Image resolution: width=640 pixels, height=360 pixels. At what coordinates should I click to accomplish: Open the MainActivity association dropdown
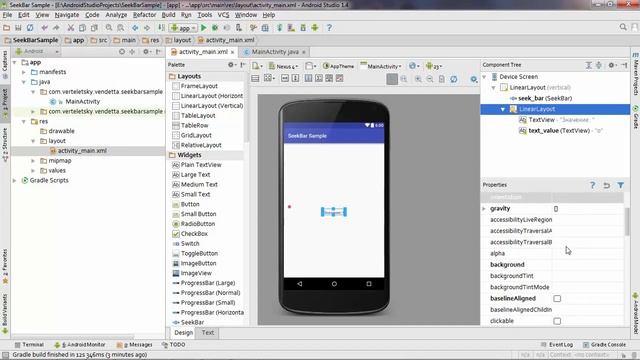point(381,66)
